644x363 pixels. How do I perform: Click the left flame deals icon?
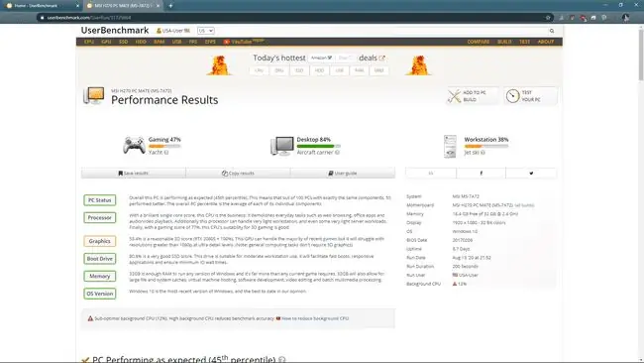coord(219,65)
